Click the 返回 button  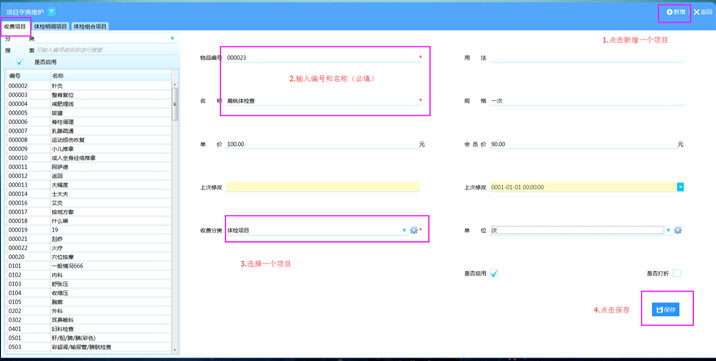pos(703,12)
